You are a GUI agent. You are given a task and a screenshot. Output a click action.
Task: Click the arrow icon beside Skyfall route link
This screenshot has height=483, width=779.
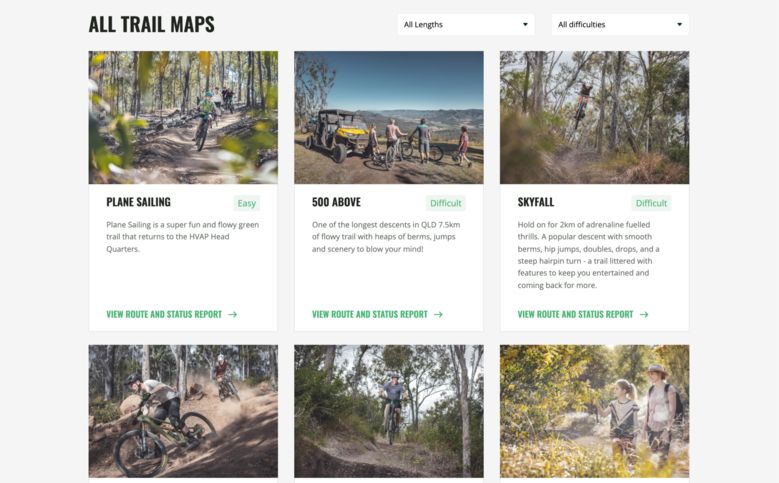click(644, 315)
